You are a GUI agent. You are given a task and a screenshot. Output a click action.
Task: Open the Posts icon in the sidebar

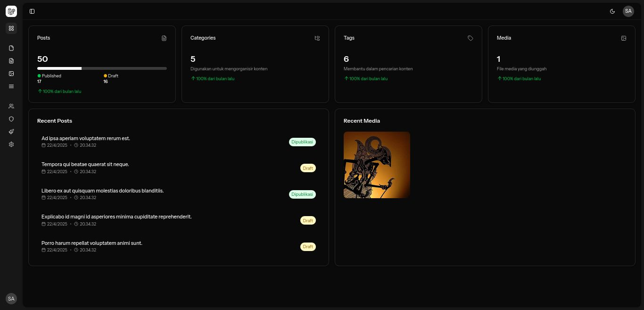(11, 60)
